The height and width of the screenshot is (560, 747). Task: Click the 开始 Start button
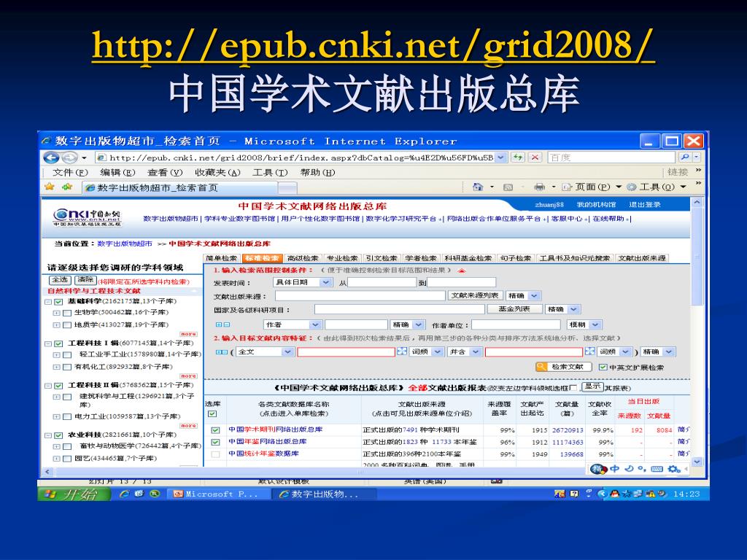(74, 494)
